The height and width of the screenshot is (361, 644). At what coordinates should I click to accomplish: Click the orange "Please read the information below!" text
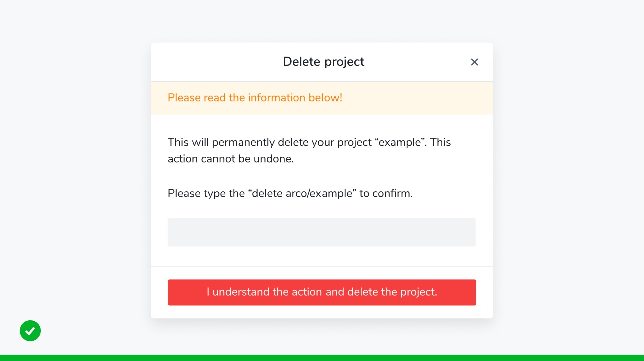tap(255, 98)
